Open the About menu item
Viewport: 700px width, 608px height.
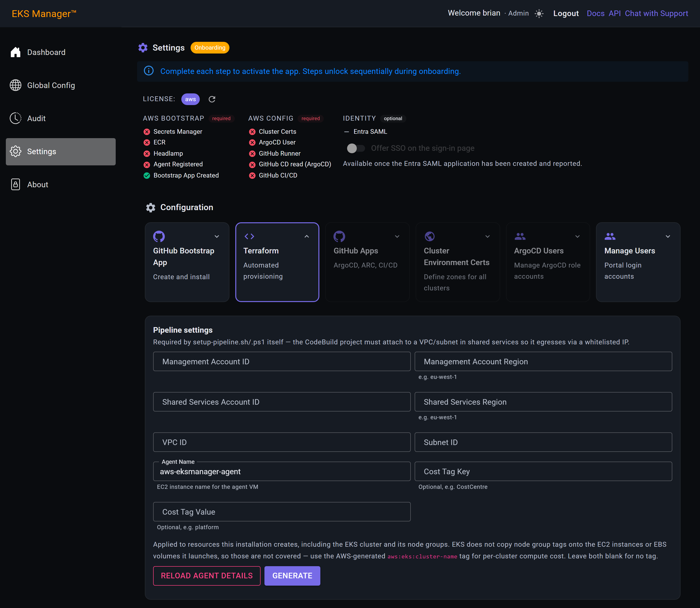click(x=61, y=184)
